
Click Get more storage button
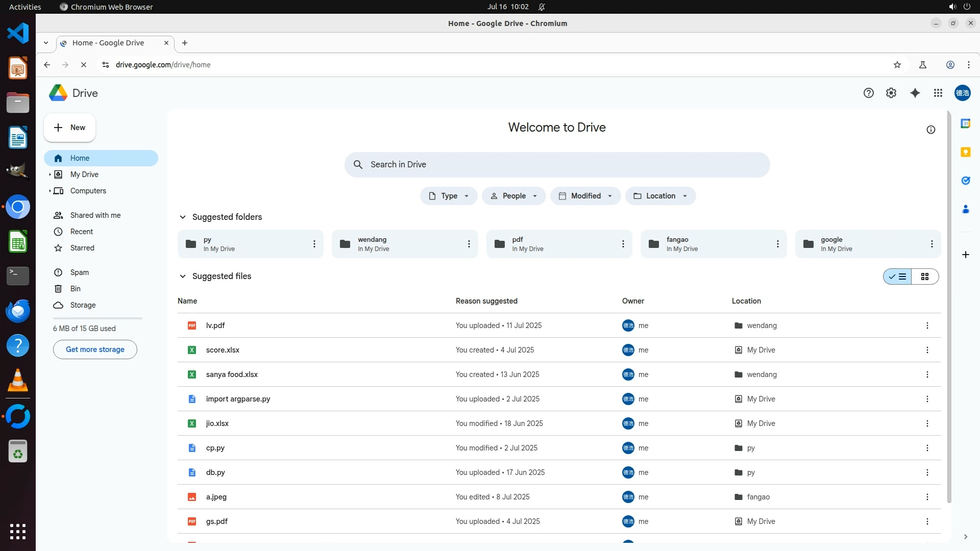tap(95, 349)
